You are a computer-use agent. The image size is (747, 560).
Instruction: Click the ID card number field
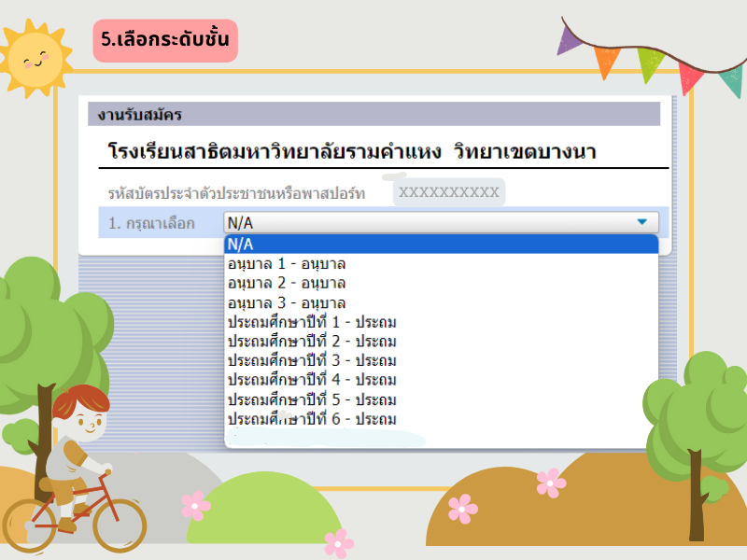pyautogui.click(x=449, y=192)
